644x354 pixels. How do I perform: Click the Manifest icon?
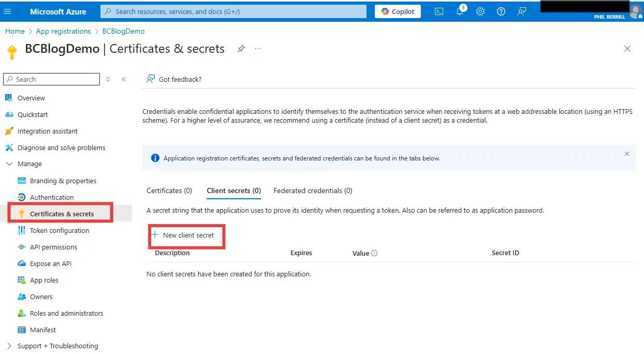tap(21, 330)
